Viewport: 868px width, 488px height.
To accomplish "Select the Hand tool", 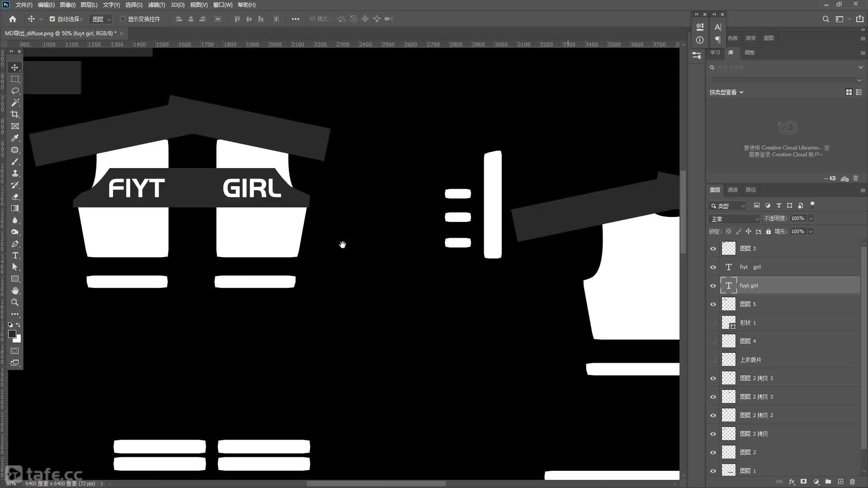I will 15,291.
